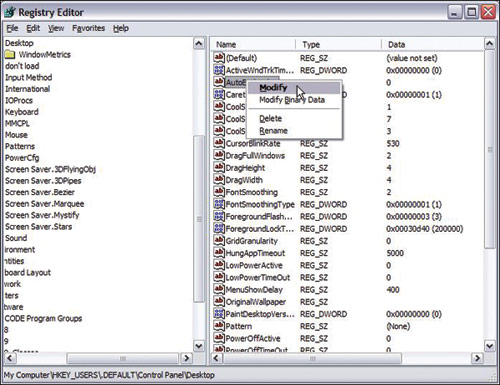This screenshot has width=500, height=385.
Task: Select the Mouse key
Action: coord(16,135)
